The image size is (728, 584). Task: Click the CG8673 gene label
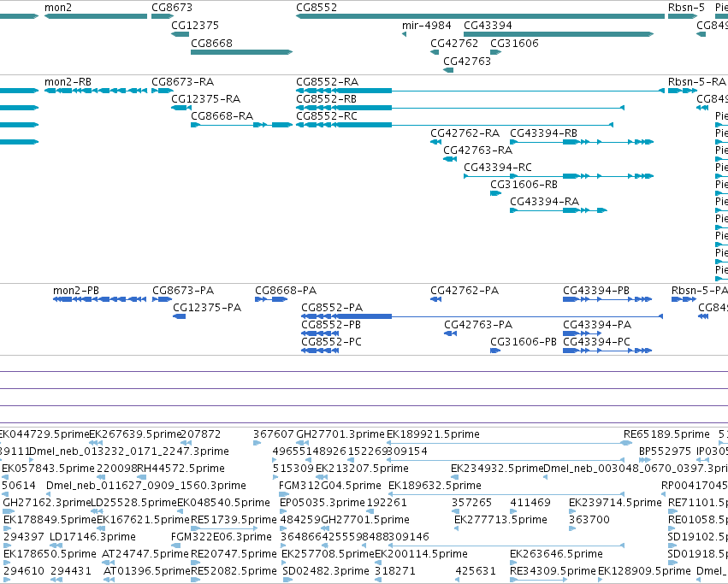(x=172, y=8)
